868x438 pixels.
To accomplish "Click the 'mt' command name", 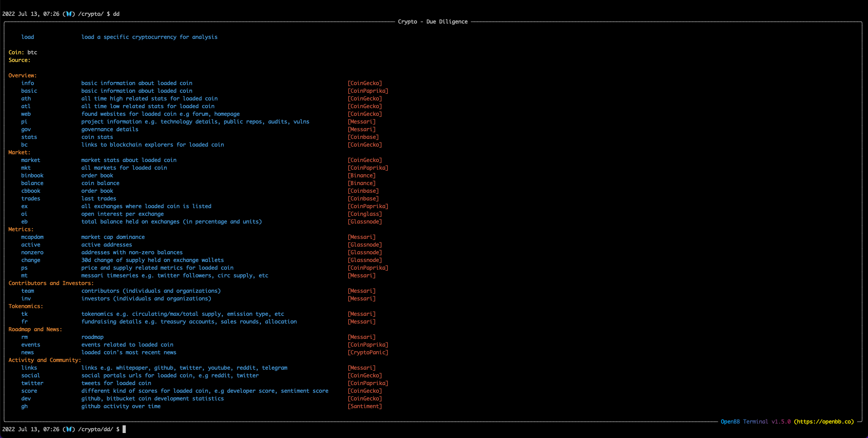I will point(24,276).
